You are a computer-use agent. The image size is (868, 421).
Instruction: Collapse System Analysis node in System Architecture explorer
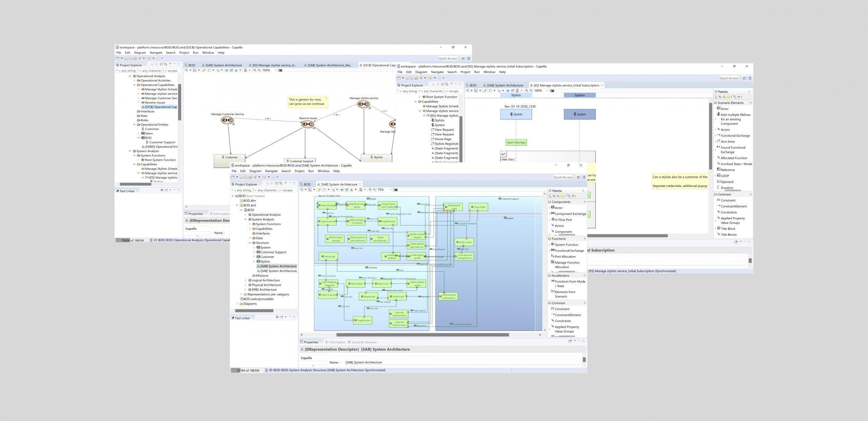coord(245,219)
